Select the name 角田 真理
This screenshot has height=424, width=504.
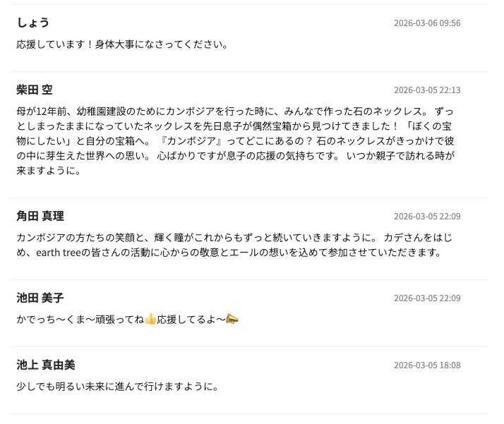(40, 216)
